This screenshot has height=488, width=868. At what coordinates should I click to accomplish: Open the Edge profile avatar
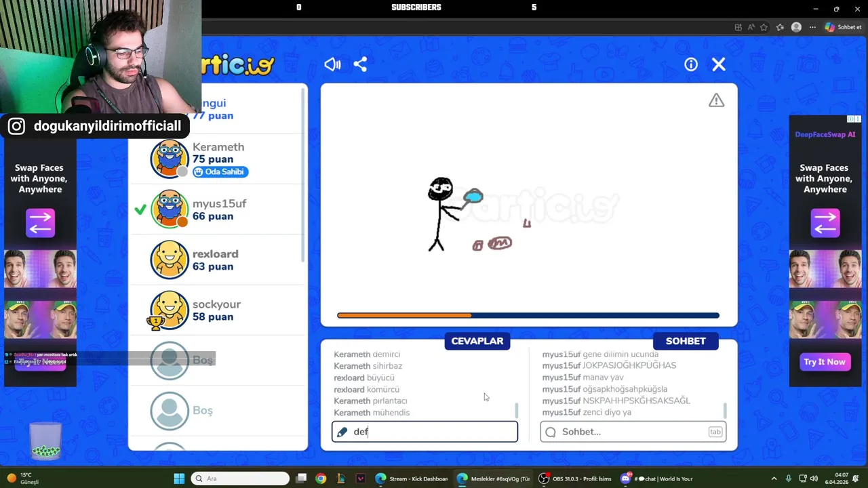tap(796, 27)
